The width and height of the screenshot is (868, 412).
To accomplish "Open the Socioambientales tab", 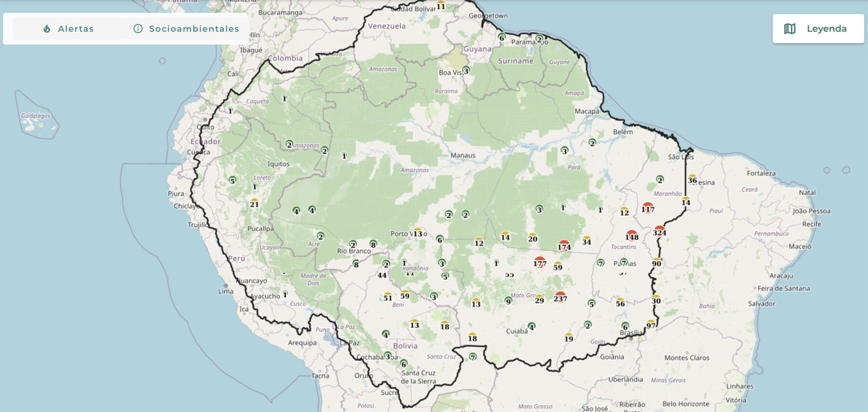I will click(186, 29).
